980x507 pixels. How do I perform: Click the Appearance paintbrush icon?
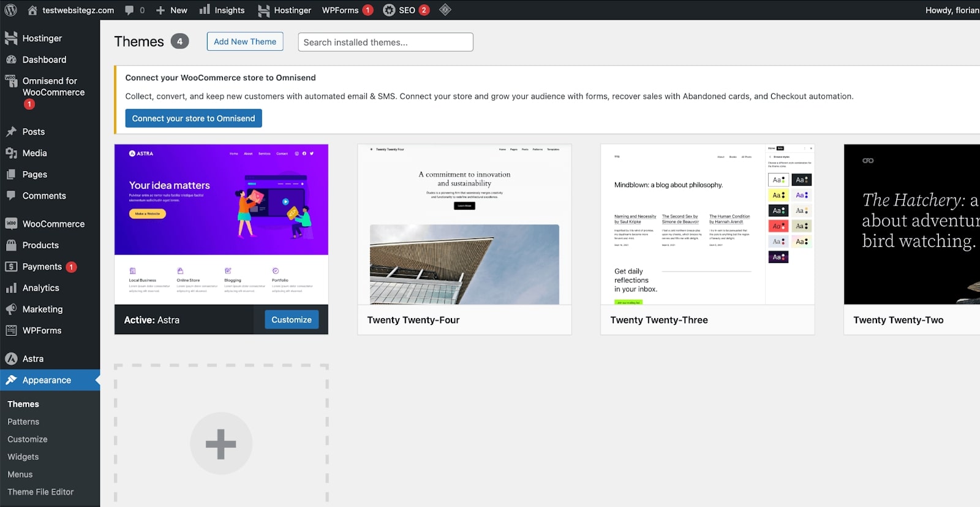coord(11,380)
